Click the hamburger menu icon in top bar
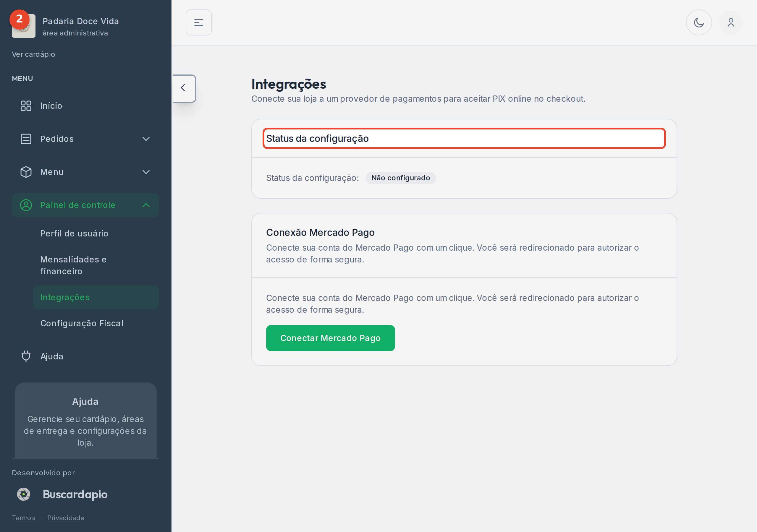Screen dimensions: 757x532 click(198, 22)
